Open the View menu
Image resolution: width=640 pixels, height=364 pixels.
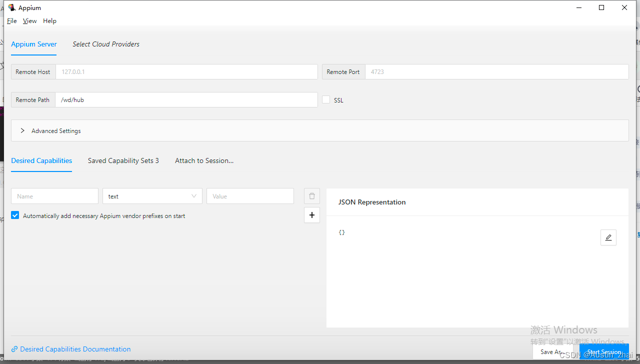point(30,21)
